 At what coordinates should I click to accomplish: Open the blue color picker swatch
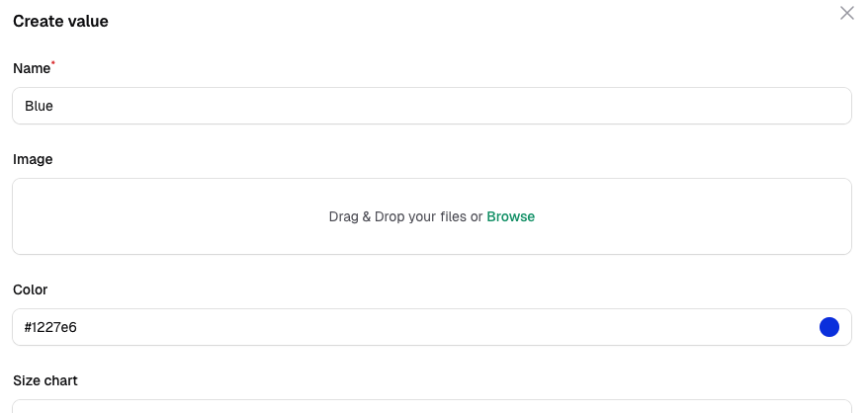pyautogui.click(x=828, y=327)
